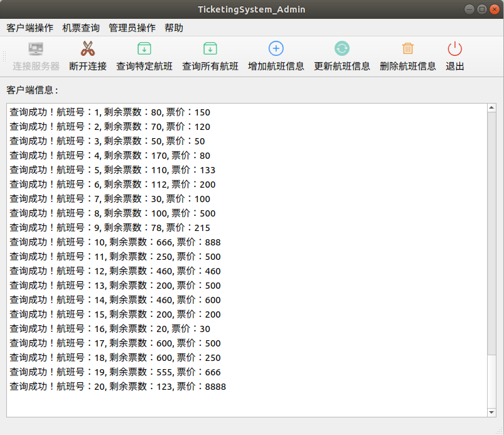
Task: Click the 退出 power icon
Action: [x=455, y=48]
